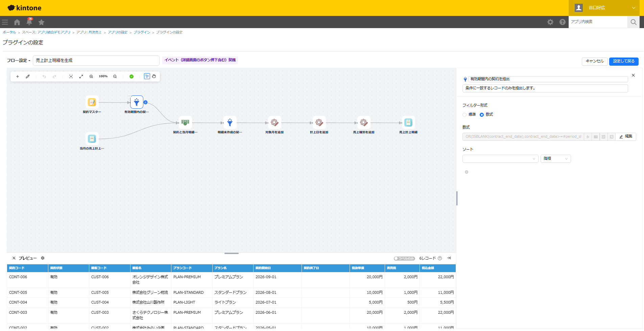Viewport: 644px width, 331px height.
Task: Fit the flow to view
Action: 71,76
